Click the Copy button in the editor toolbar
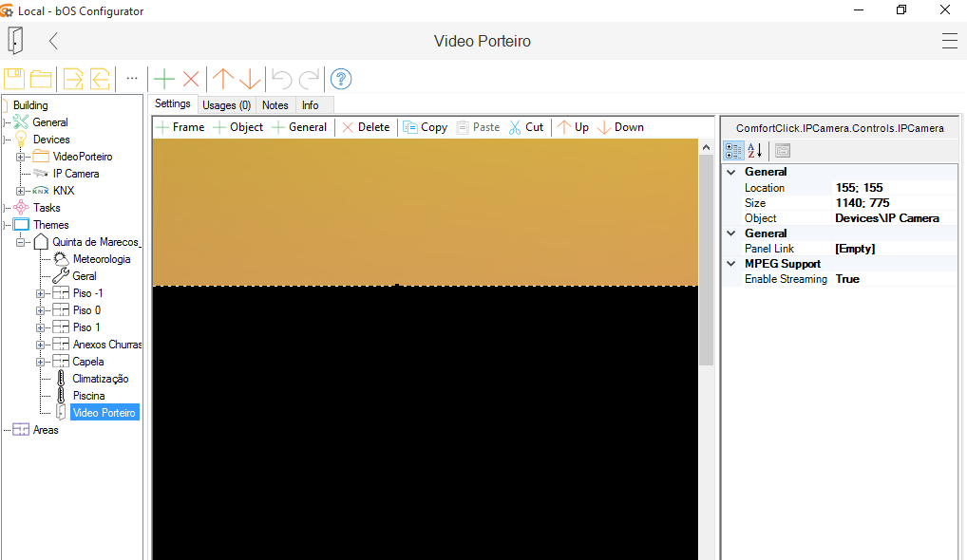 coord(425,127)
